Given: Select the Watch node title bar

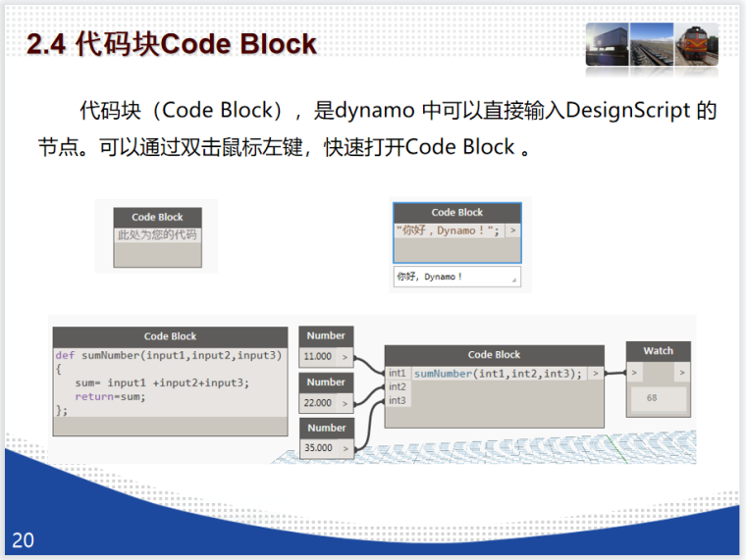Looking at the screenshot, I should click(658, 351).
